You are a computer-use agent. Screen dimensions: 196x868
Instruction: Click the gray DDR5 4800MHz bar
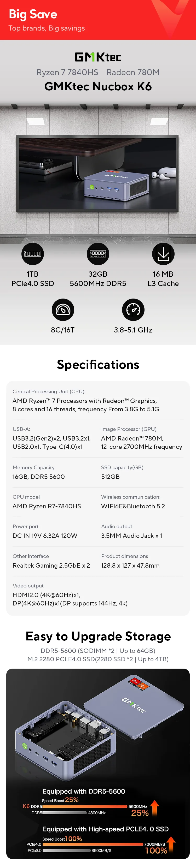[65, 813]
